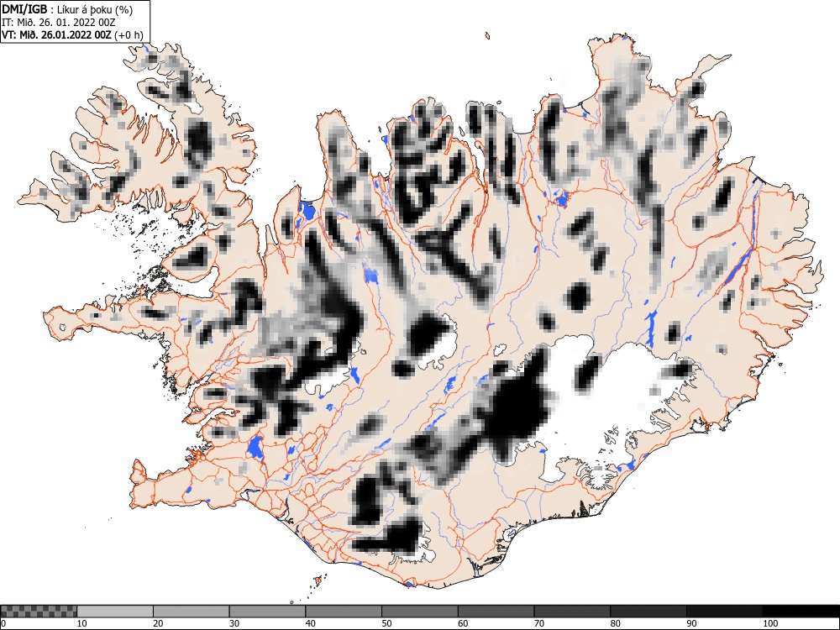This screenshot has width=840, height=630.
Task: Choose the 60–70 percent legend swatch
Action: click(x=496, y=612)
